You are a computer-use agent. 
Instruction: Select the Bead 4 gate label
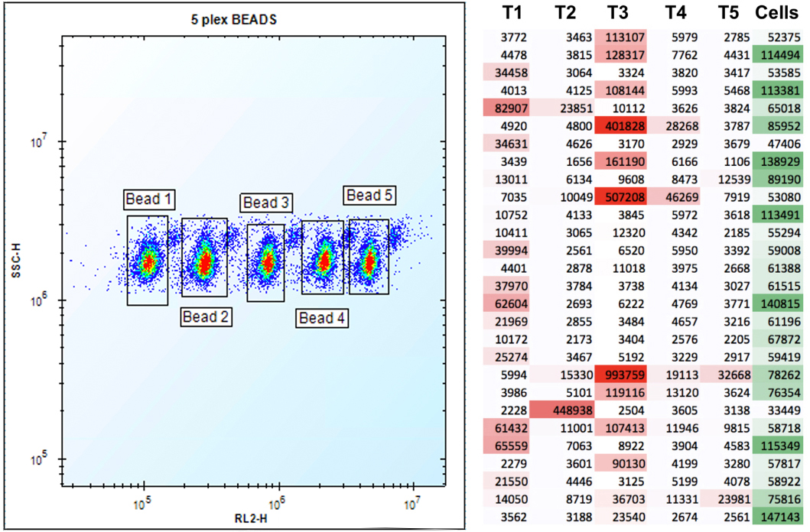click(x=321, y=318)
